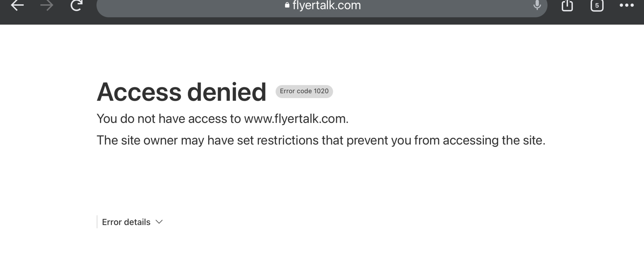This screenshot has width=644, height=275.
Task: Click the lock icon beside flyertalk.com
Action: click(x=287, y=5)
